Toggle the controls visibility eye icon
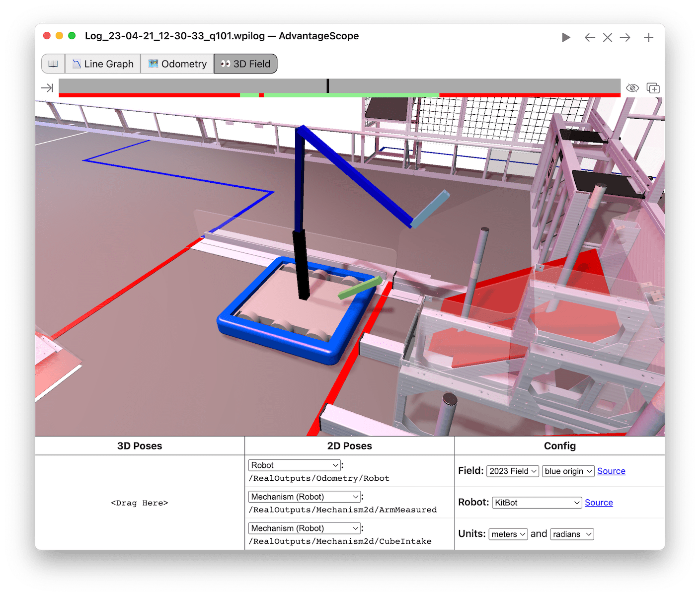Viewport: 700px width, 596px height. coord(632,88)
